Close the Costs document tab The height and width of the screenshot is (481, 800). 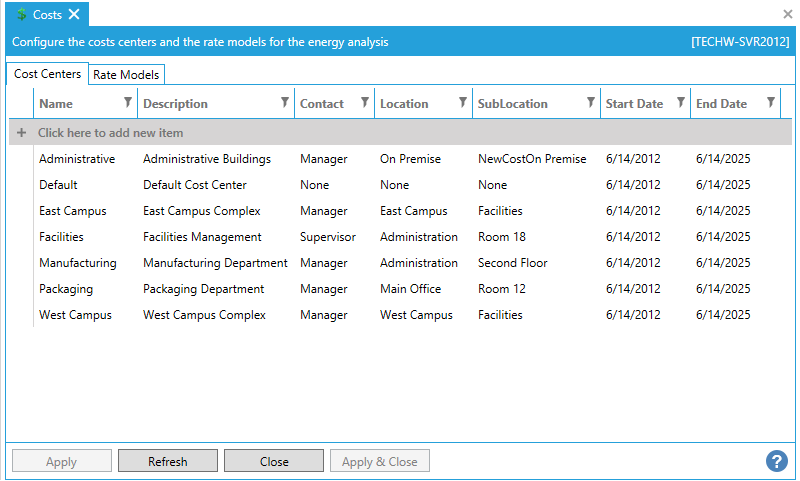(74, 14)
